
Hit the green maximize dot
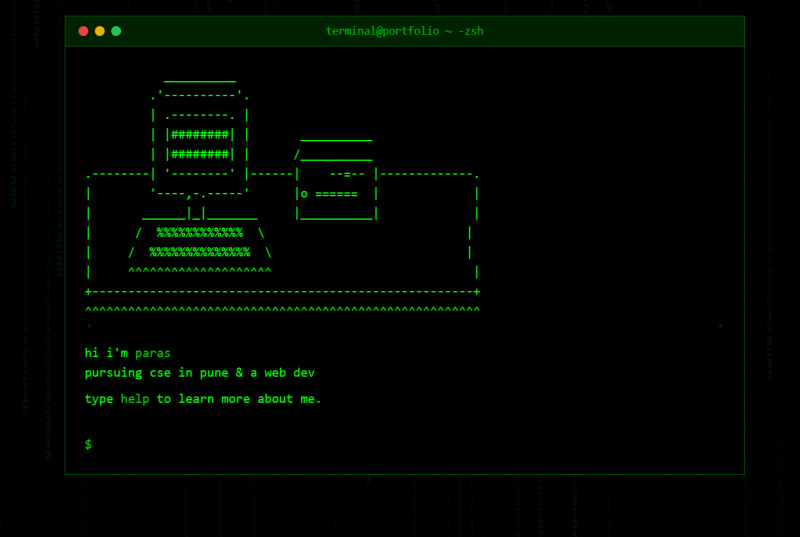pos(116,31)
